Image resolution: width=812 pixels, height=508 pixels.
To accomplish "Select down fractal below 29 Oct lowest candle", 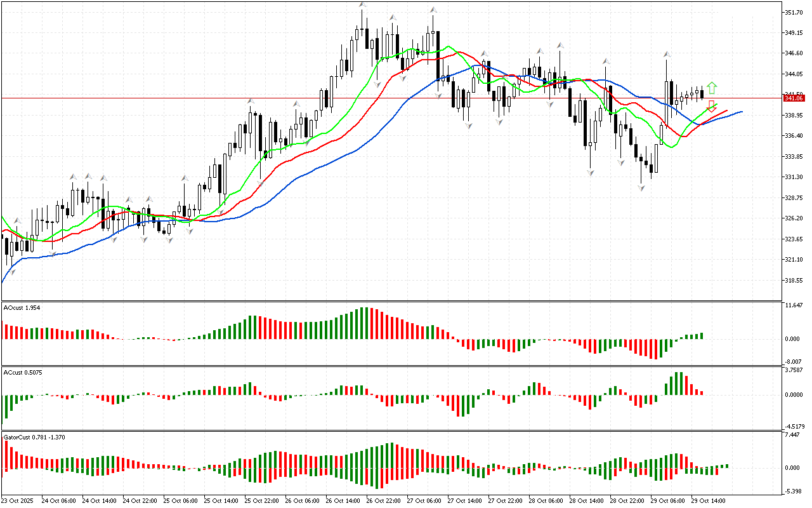I will coord(642,188).
